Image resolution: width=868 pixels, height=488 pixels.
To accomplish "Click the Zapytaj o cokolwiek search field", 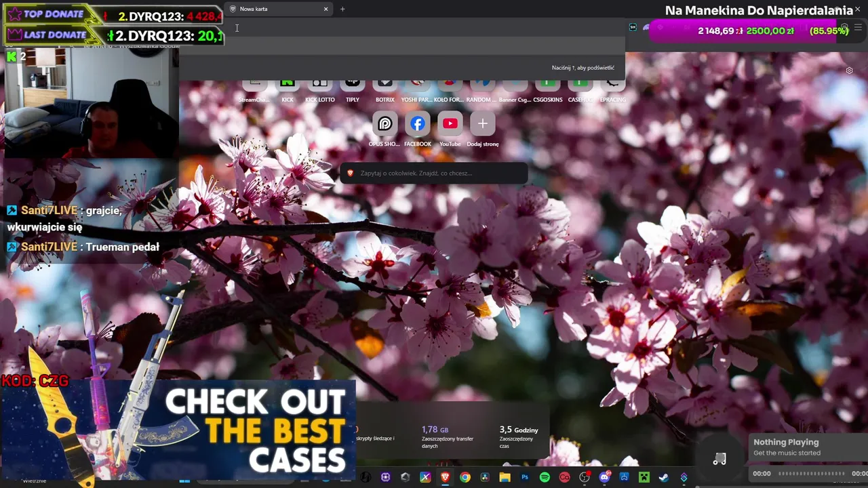I will pyautogui.click(x=434, y=173).
